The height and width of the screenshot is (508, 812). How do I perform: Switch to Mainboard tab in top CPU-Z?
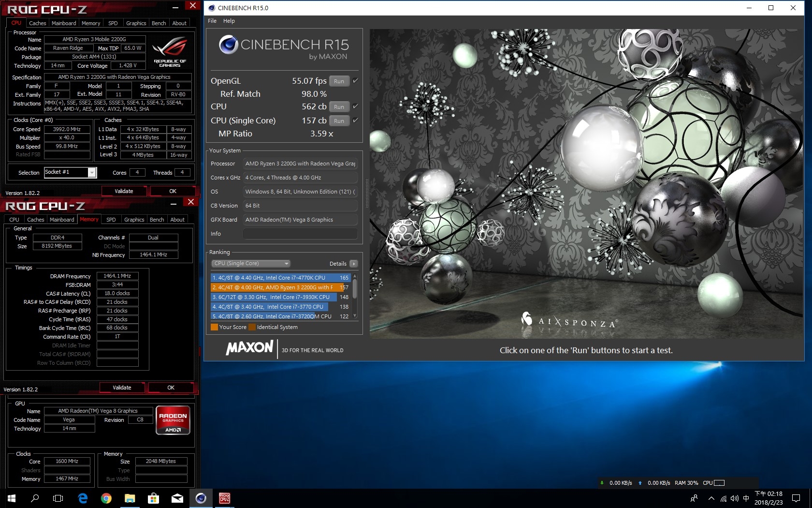64,23
